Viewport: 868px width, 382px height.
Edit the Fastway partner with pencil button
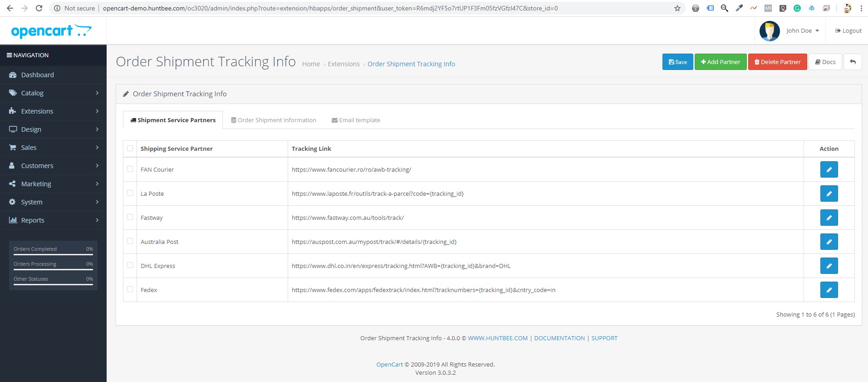point(829,218)
